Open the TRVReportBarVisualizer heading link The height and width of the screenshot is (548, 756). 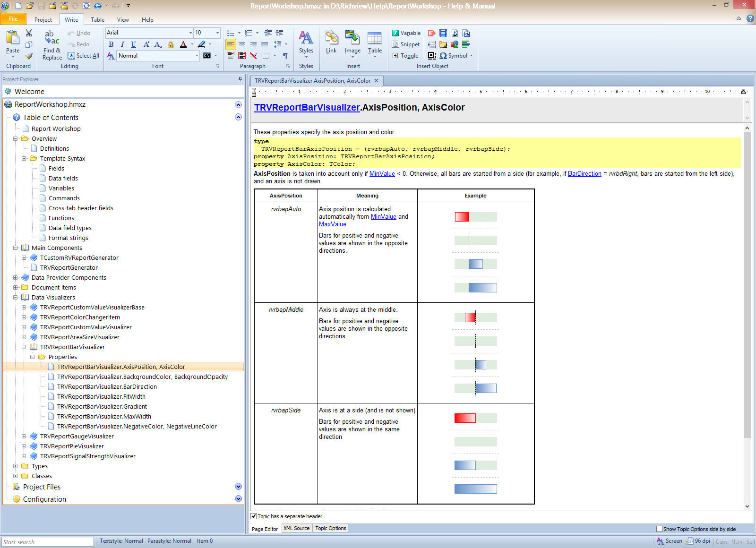pyautogui.click(x=307, y=108)
